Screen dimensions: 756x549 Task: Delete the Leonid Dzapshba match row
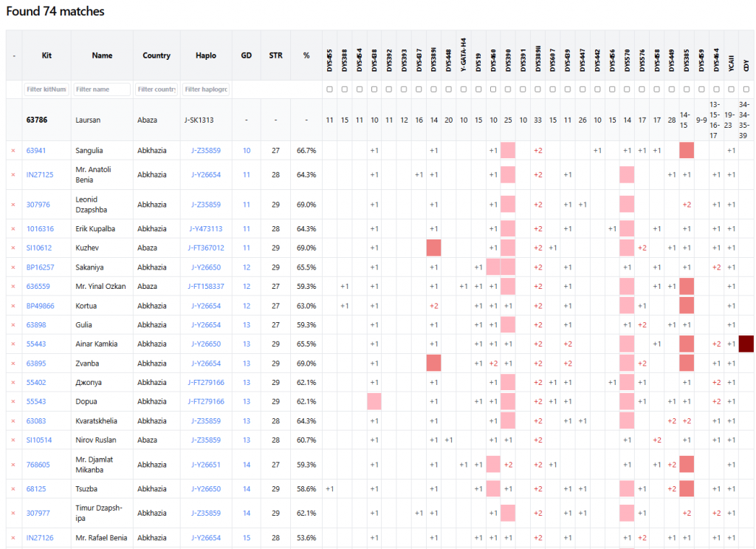click(x=13, y=205)
